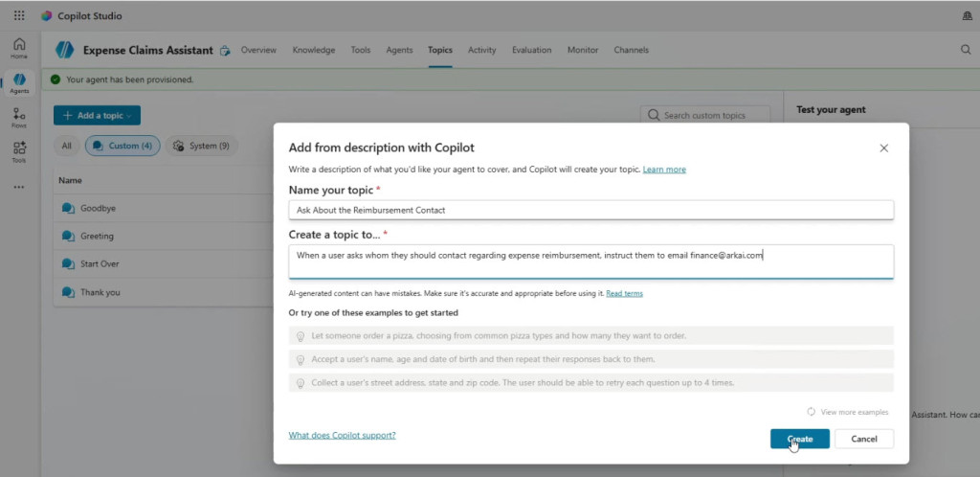The height and width of the screenshot is (477, 980).
Task: Open Flows in the left sidebar
Action: pyautogui.click(x=19, y=118)
